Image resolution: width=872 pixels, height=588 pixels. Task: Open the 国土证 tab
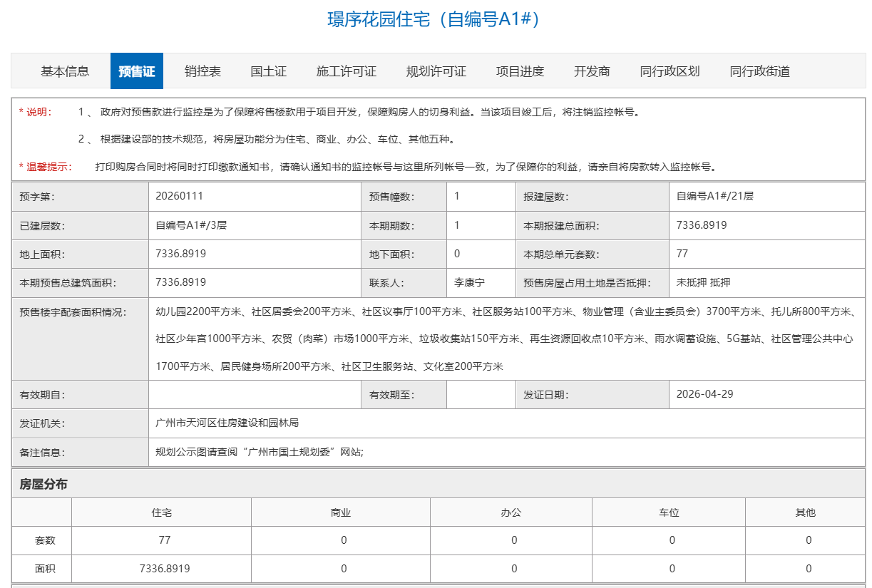click(269, 71)
